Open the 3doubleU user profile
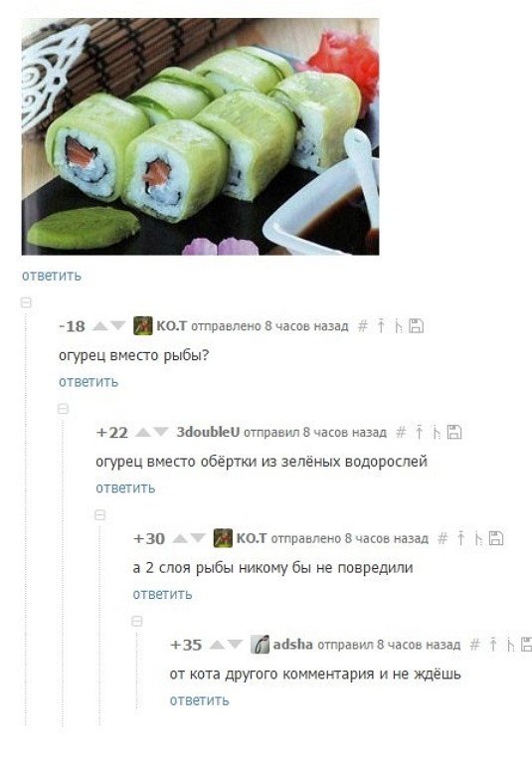This screenshot has width=532, height=772. [x=208, y=433]
